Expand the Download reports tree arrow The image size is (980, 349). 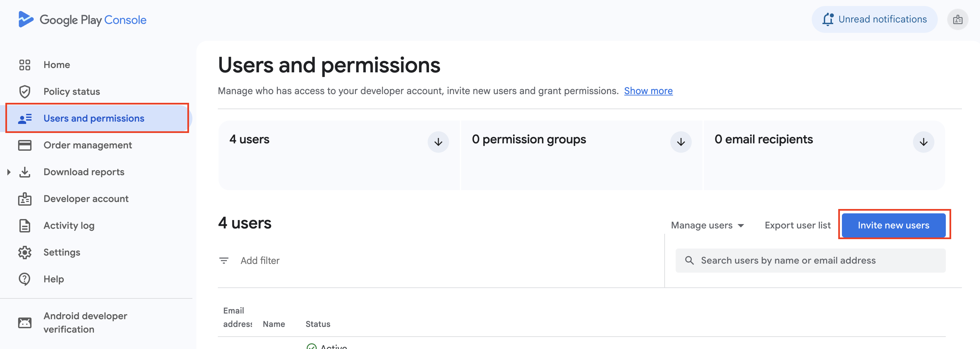click(9, 172)
